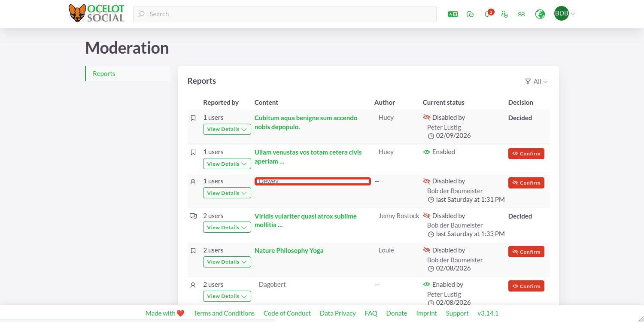Open the Code of Conduct footer link
The width and height of the screenshot is (644, 322).
[x=287, y=313]
